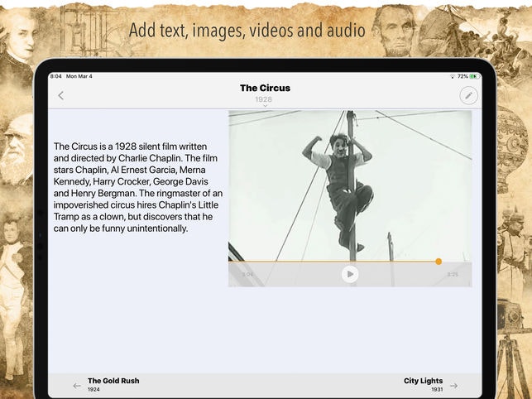Click the 1931 year under City Lights
The width and height of the screenshot is (532, 399).
click(437, 390)
